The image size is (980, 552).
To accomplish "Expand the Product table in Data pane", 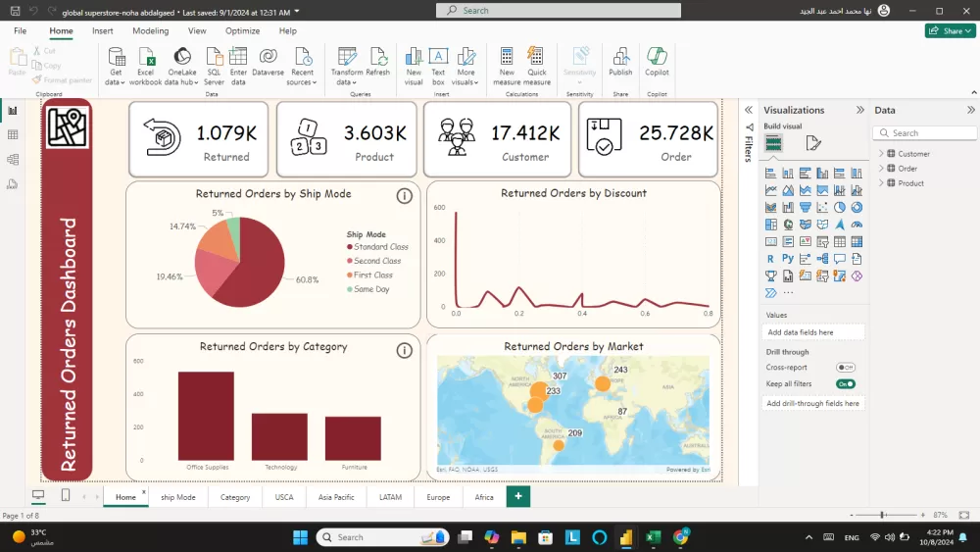I will pos(881,183).
